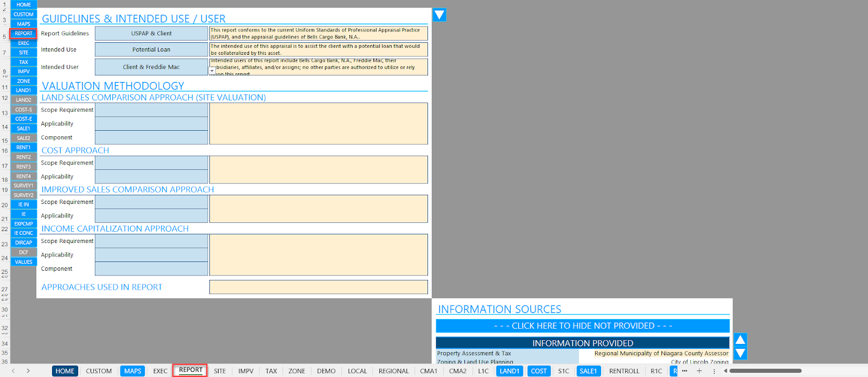Click the sidebar EXPCMP button

point(23,223)
